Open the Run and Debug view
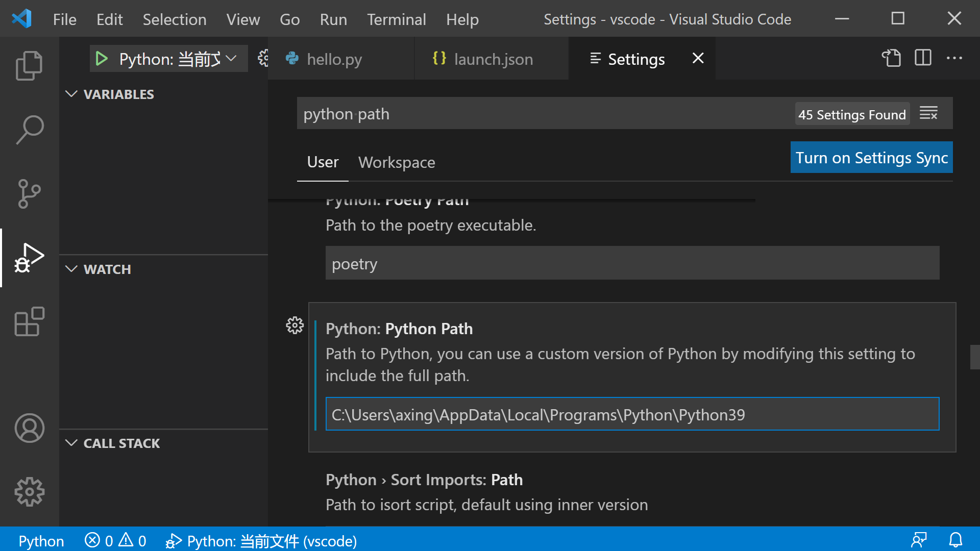Screen dimensions: 980x551 (x=29, y=258)
